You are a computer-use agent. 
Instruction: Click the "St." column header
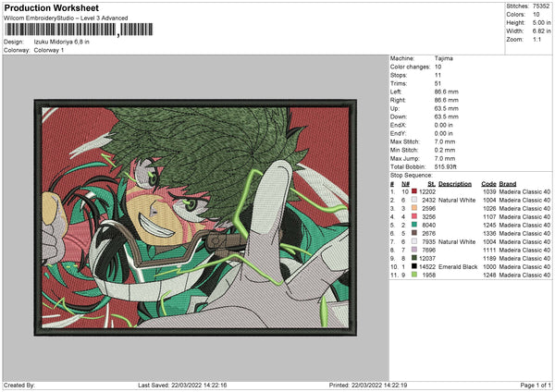click(431, 184)
